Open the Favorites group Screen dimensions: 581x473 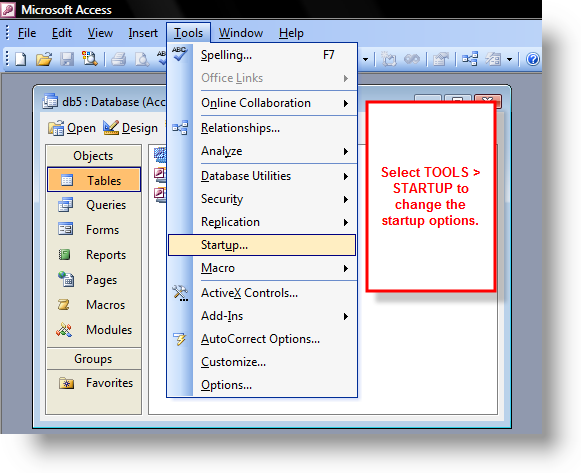coord(94,383)
